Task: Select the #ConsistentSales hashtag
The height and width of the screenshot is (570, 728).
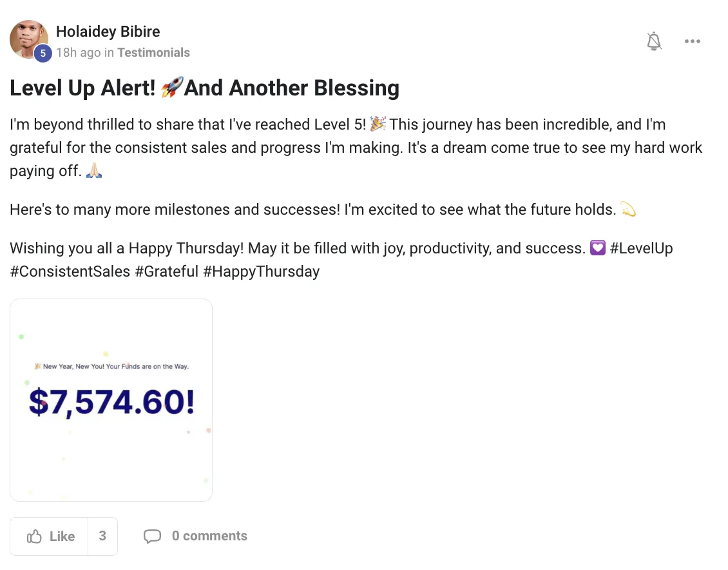Action: click(70, 271)
